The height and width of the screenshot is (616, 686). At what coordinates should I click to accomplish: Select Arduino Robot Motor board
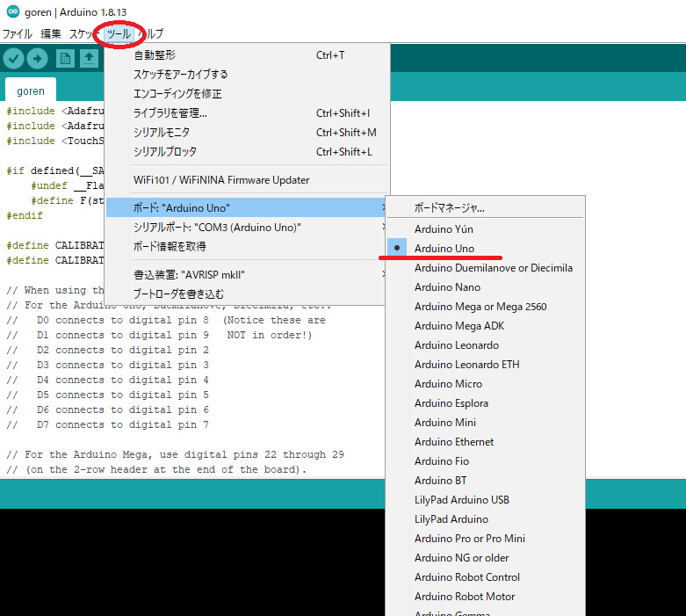(x=486, y=597)
